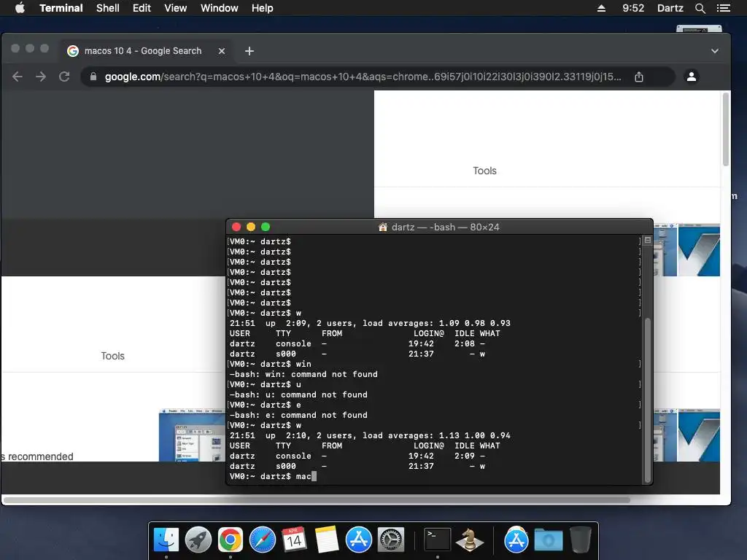Screen dimensions: 747x560
Task: Open the Trash in Dock
Action: (580, 540)
